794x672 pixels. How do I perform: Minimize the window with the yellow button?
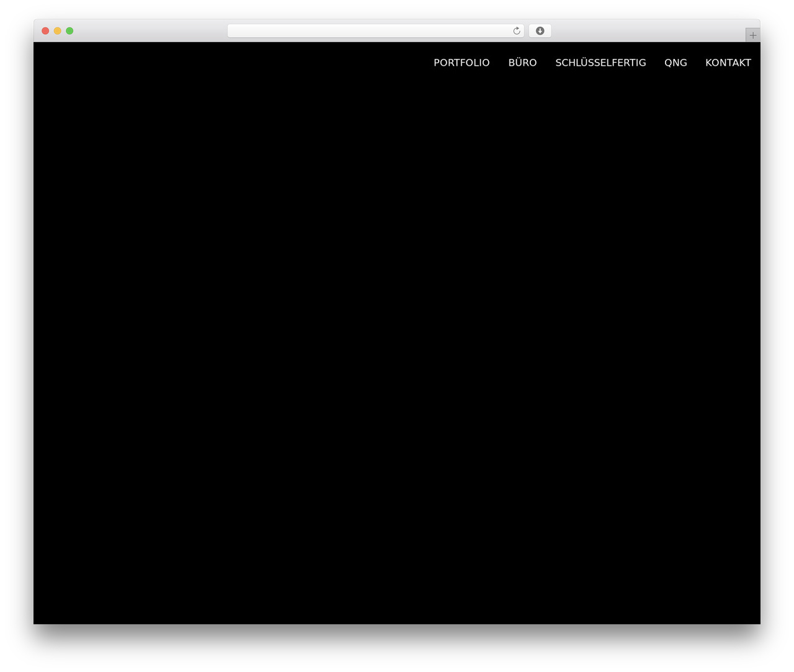point(58,31)
